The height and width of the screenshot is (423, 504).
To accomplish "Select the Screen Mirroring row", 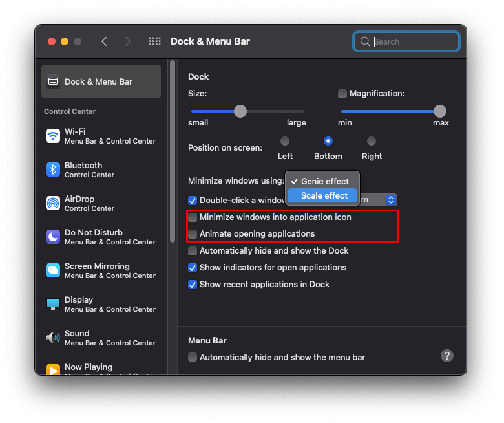I will tap(101, 270).
